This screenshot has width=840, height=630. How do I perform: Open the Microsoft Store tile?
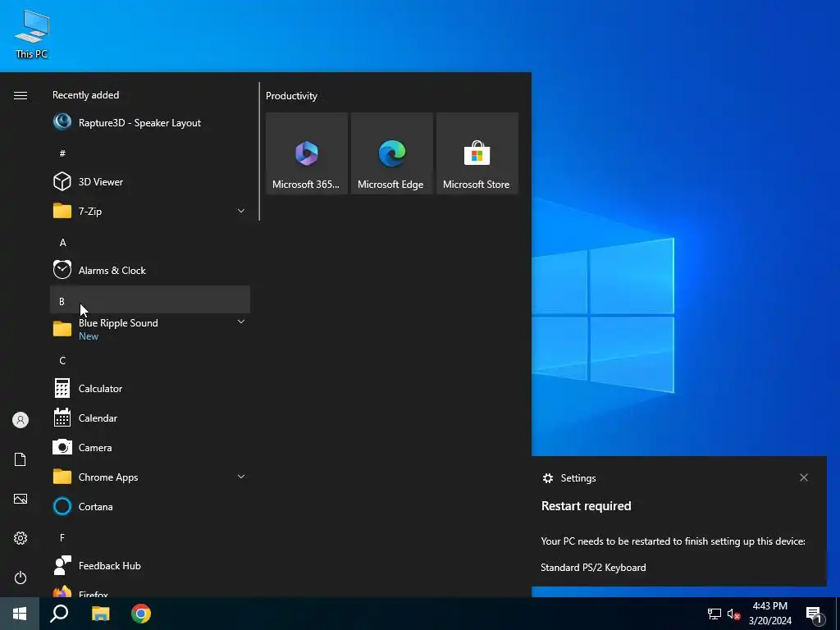click(x=477, y=153)
